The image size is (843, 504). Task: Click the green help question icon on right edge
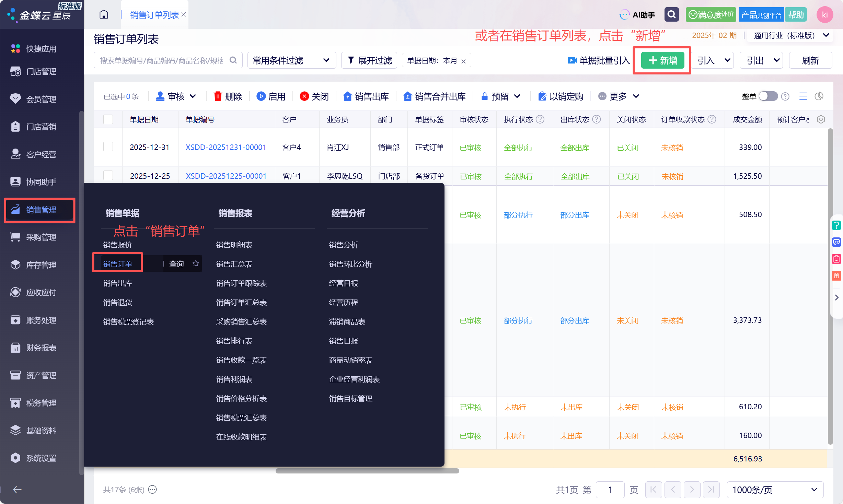[836, 225]
